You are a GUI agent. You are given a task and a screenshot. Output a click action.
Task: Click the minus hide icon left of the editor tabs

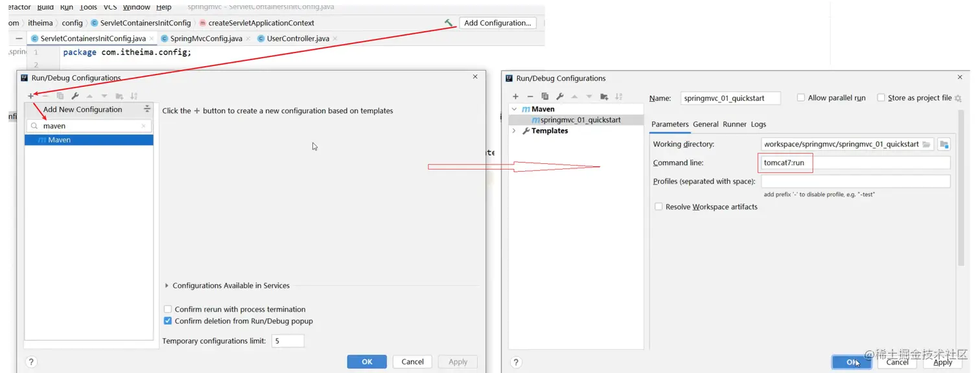[19, 38]
